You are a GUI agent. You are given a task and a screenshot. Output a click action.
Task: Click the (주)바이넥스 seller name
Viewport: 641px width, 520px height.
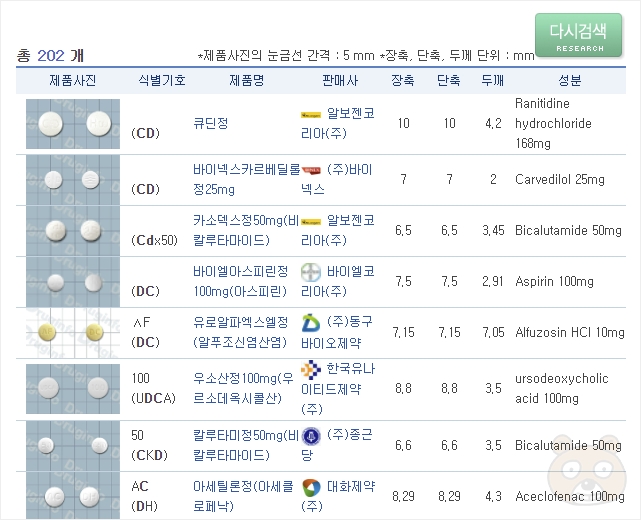tap(337, 179)
